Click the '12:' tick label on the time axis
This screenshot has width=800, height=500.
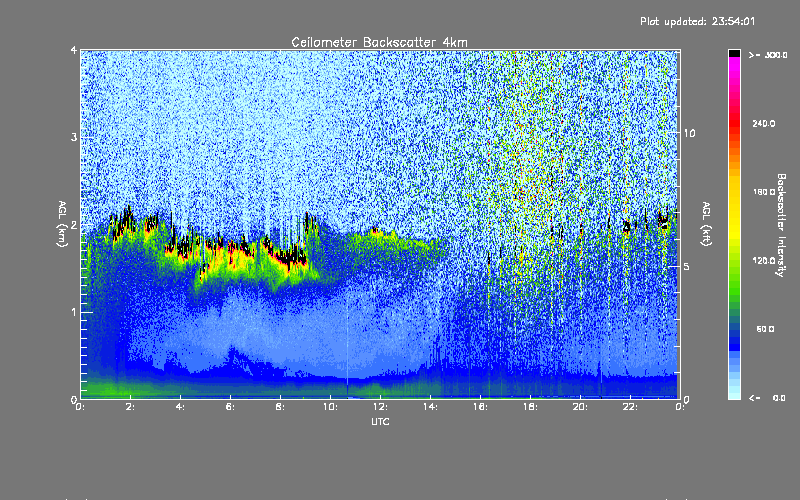(381, 407)
